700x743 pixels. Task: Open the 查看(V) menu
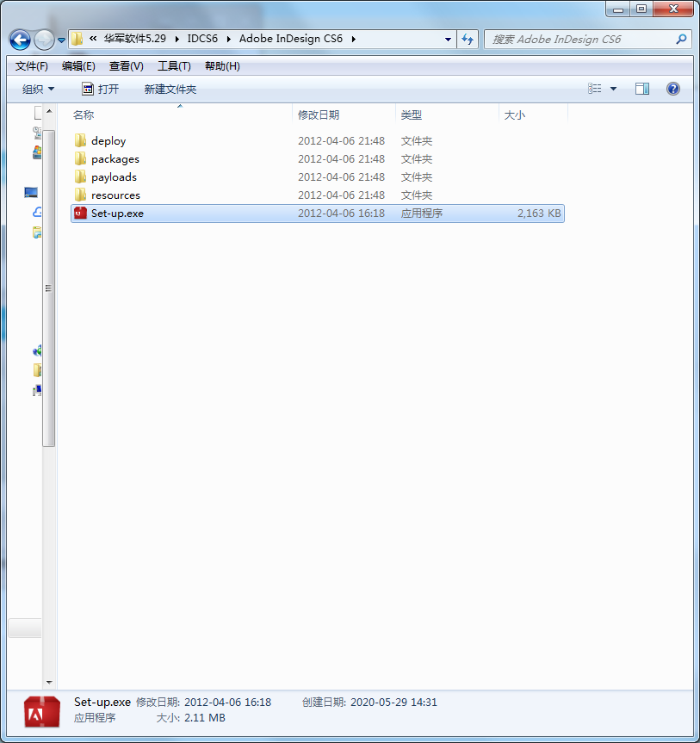[x=126, y=66]
